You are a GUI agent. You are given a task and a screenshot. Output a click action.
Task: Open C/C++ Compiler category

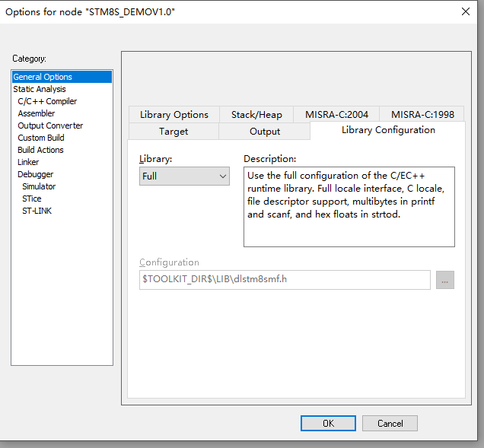pyautogui.click(x=47, y=101)
